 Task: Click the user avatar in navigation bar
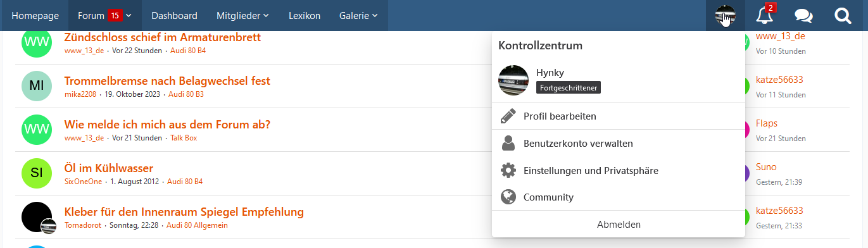click(725, 16)
